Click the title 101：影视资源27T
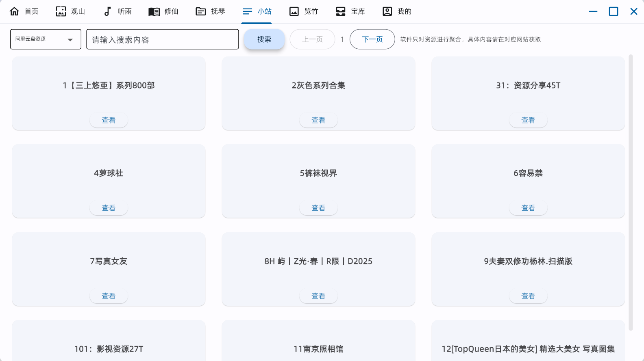This screenshot has width=644, height=361. [x=109, y=349]
